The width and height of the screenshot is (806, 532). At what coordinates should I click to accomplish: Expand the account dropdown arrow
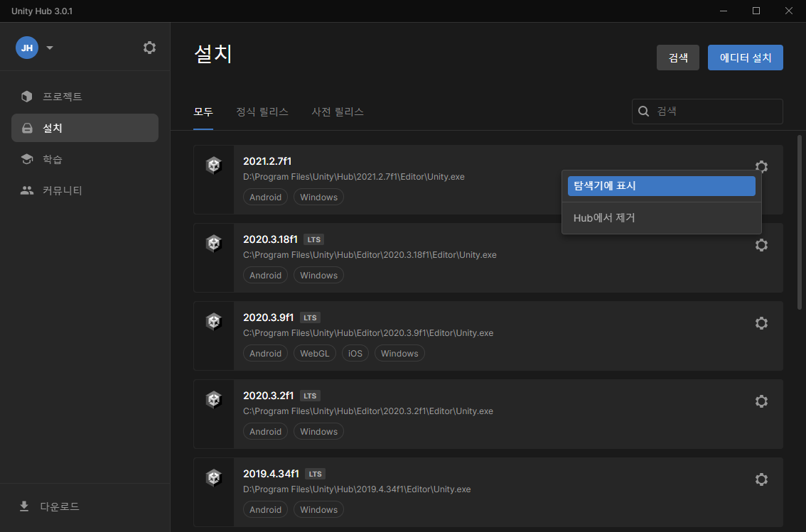[49, 48]
